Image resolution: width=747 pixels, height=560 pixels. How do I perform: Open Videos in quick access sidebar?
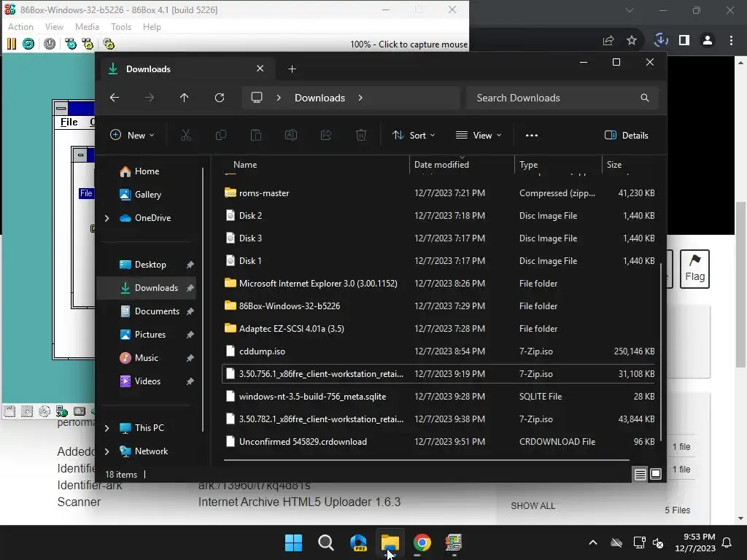pyautogui.click(x=146, y=381)
